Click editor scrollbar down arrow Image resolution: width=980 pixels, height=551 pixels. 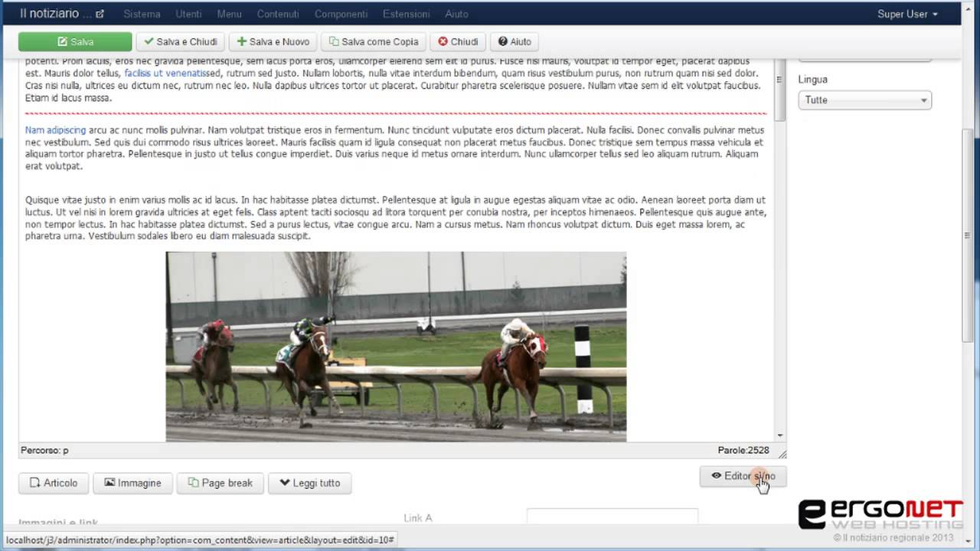pos(780,435)
